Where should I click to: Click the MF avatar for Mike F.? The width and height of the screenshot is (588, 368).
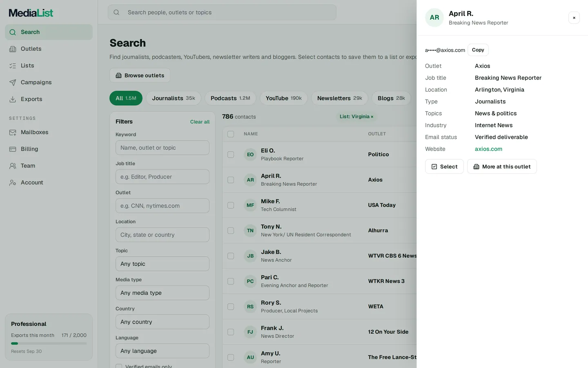pos(250,205)
